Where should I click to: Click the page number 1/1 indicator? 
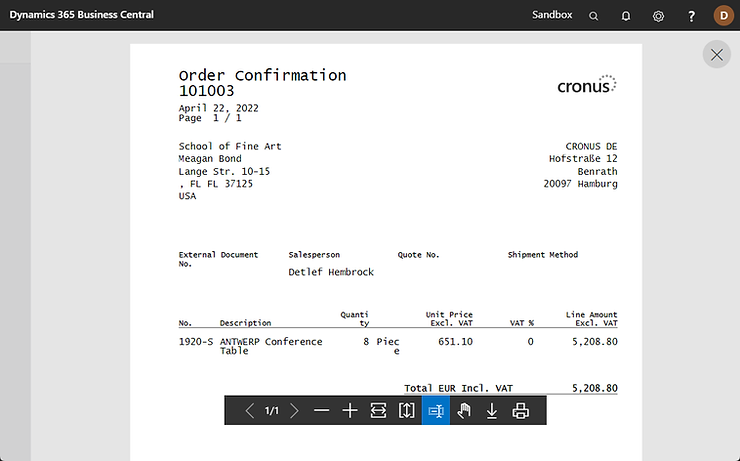coord(271,411)
